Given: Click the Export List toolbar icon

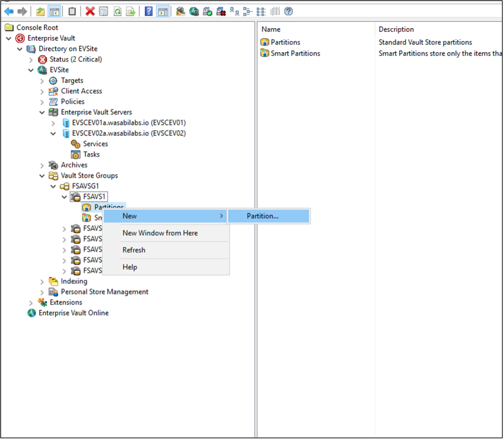Looking at the screenshot, I should click(x=131, y=12).
